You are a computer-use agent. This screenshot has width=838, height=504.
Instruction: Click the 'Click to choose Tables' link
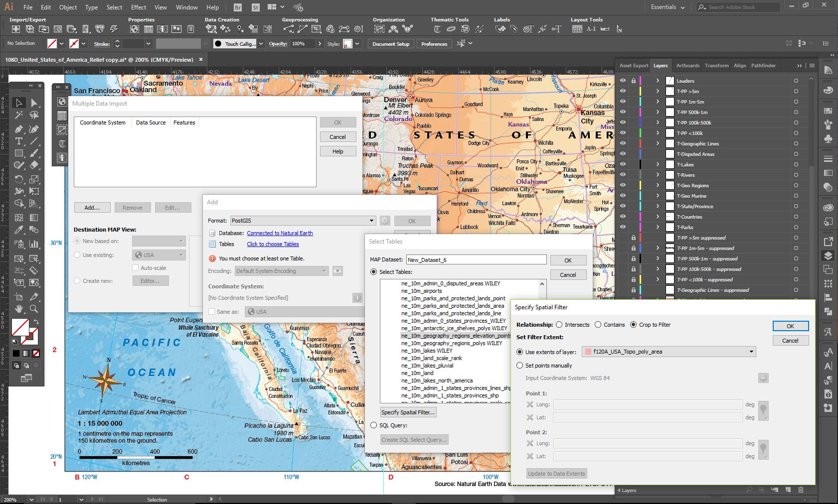273,244
